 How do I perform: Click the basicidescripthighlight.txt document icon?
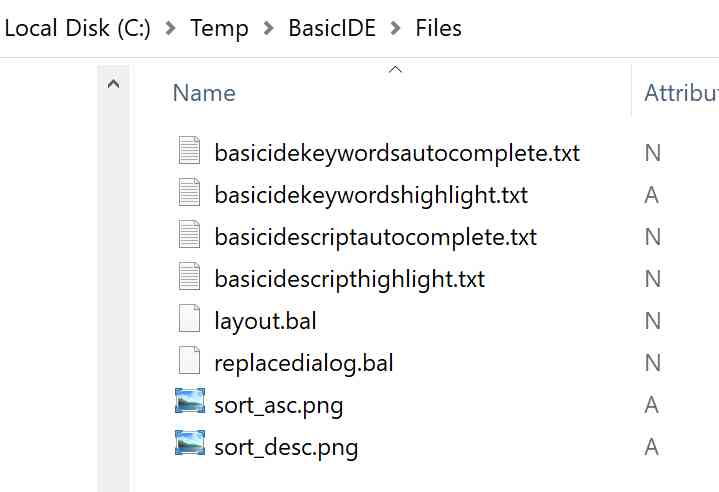pyautogui.click(x=189, y=278)
